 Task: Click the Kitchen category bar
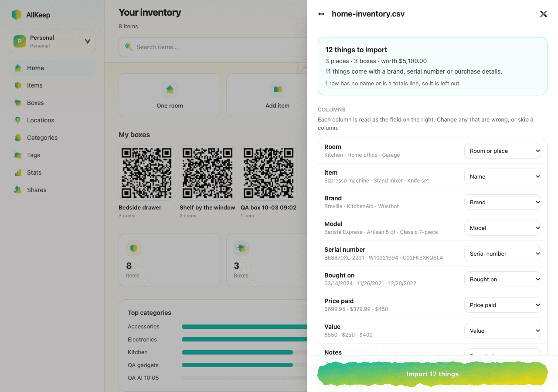click(x=237, y=352)
